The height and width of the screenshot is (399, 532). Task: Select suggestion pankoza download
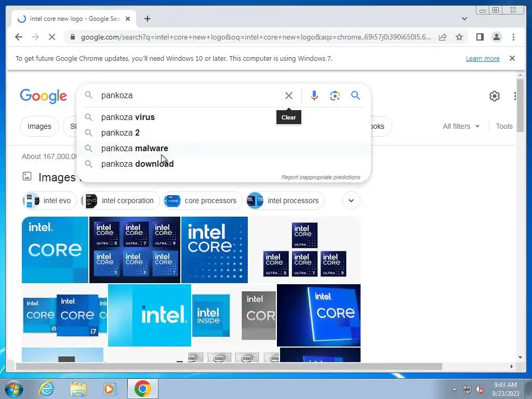224,164
